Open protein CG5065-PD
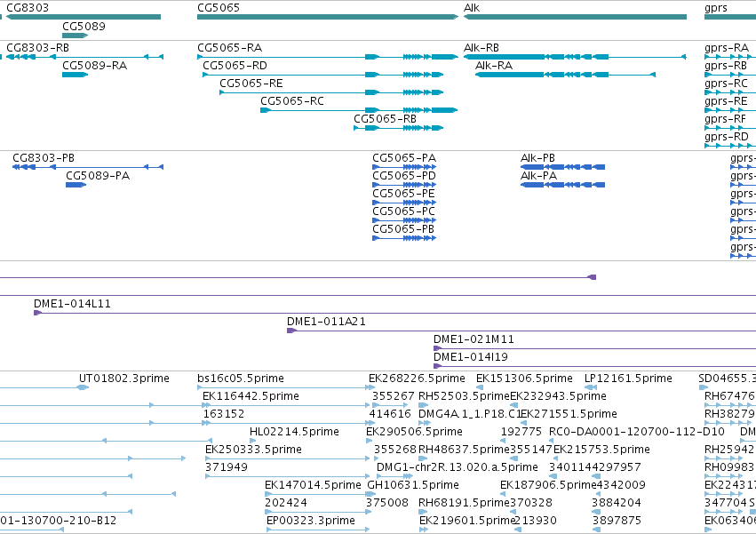 (x=404, y=176)
